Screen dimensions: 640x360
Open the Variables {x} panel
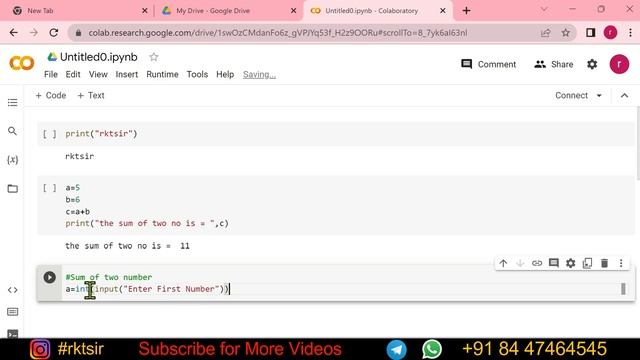click(13, 160)
